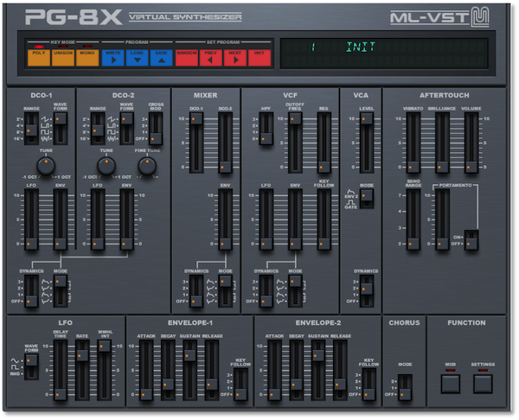Click the WRITE program button
Screen dimensions: 519x420
(x=112, y=58)
